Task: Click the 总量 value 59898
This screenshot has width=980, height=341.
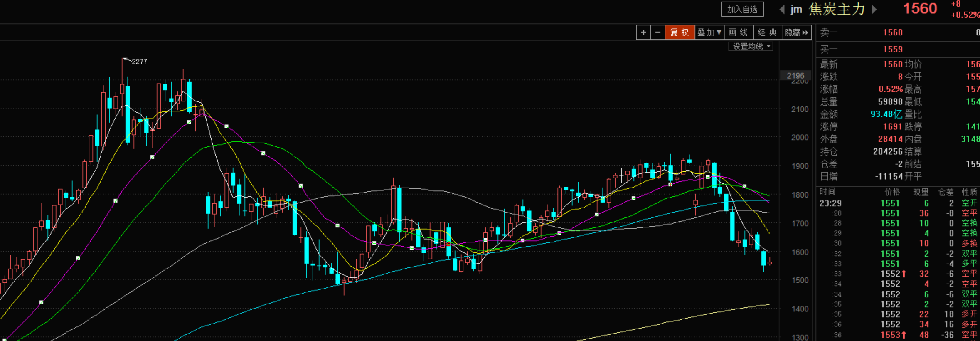Action: pos(890,102)
